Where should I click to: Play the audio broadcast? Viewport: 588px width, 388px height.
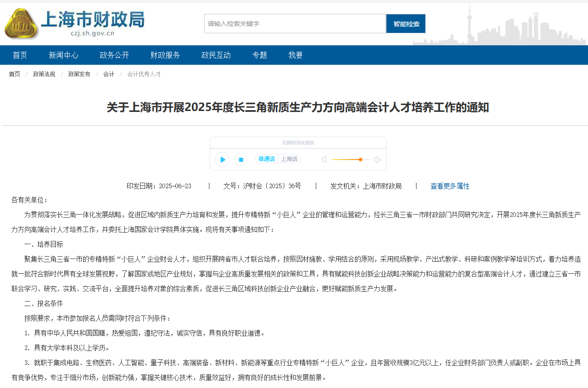[x=222, y=160]
